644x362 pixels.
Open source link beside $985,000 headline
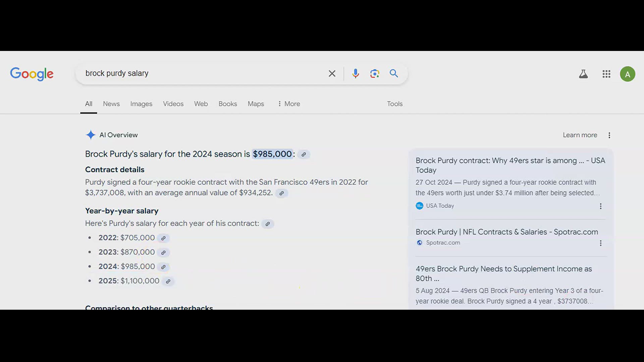(304, 154)
